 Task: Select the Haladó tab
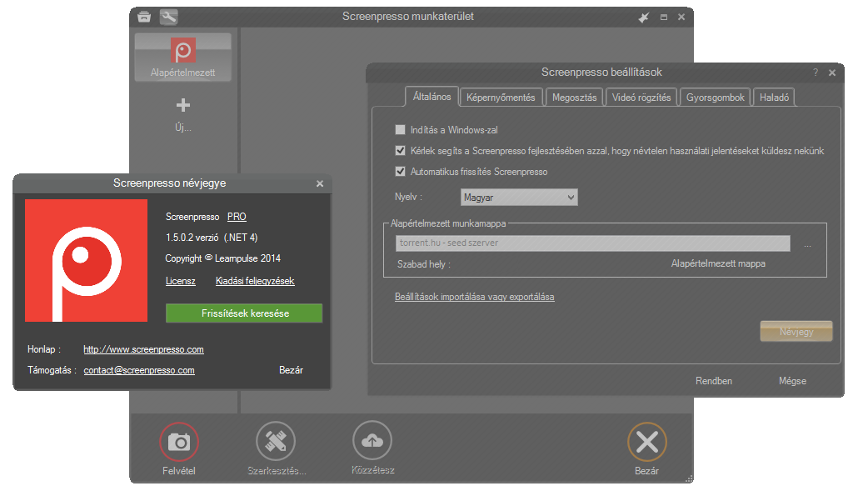click(x=774, y=98)
